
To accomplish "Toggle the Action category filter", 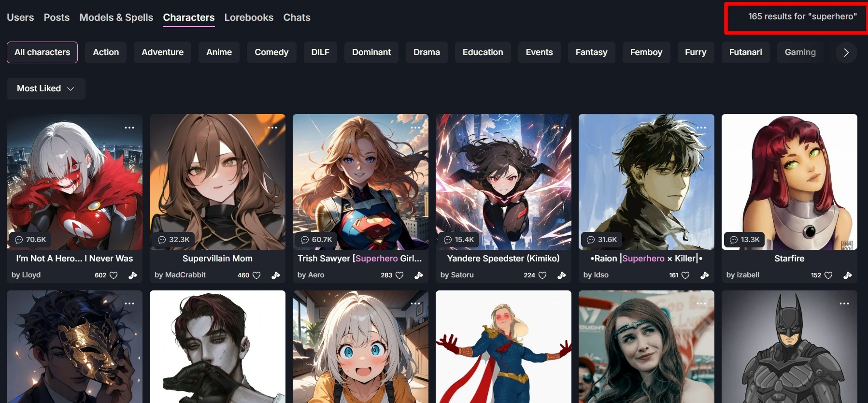I will point(106,52).
